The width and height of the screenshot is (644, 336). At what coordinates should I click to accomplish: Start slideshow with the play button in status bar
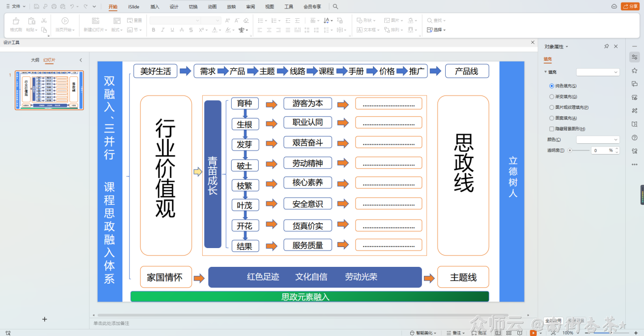point(533,332)
